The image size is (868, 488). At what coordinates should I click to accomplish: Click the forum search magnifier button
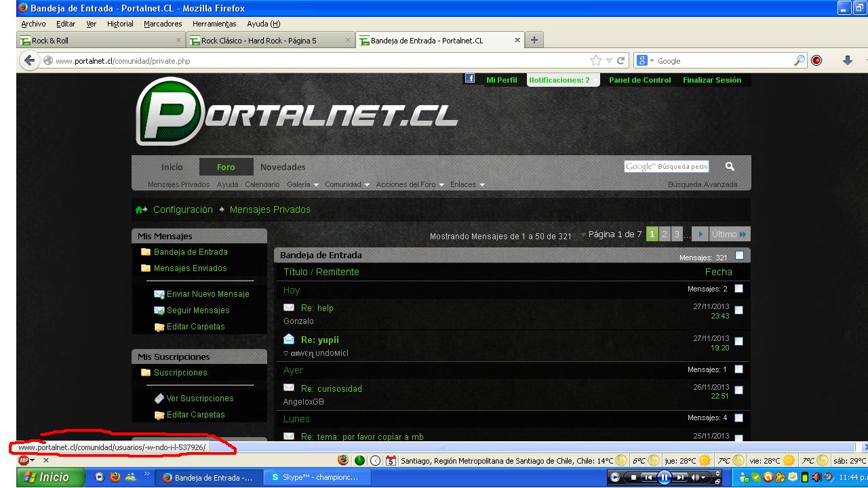tap(730, 166)
